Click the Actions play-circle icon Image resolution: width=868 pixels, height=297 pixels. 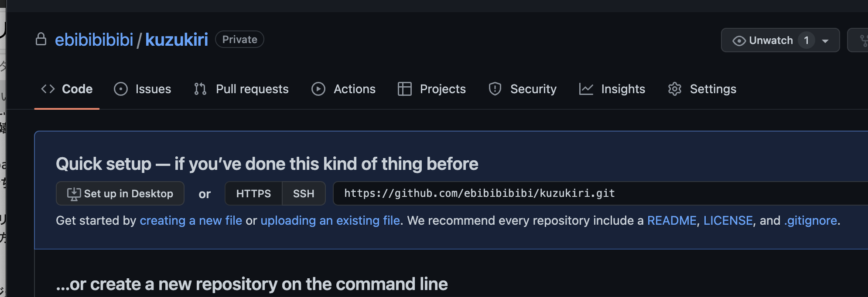point(318,89)
